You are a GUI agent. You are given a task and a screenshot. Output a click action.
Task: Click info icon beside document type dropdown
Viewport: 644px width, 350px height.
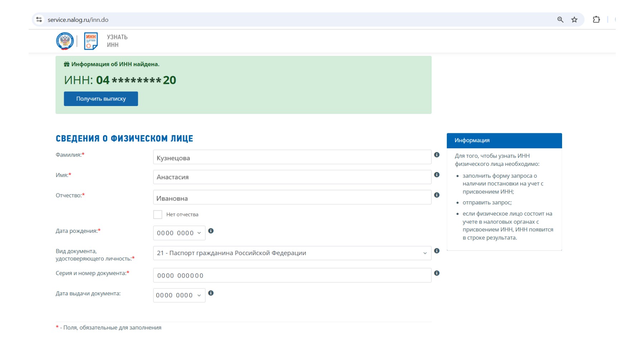436,251
